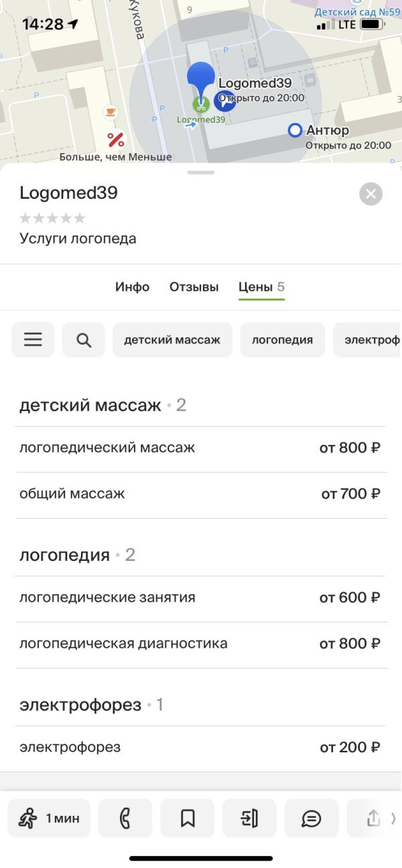This screenshot has width=402, height=868.
Task: Tap the phone call icon
Action: 125,818
